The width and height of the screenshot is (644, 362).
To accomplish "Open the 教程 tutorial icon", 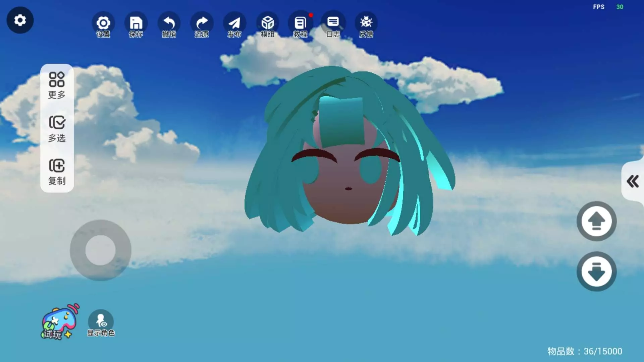I will 300,23.
